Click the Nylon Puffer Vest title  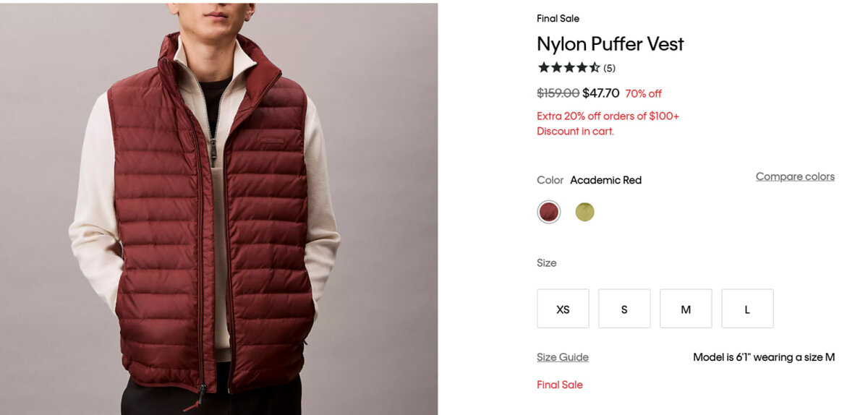[610, 44]
